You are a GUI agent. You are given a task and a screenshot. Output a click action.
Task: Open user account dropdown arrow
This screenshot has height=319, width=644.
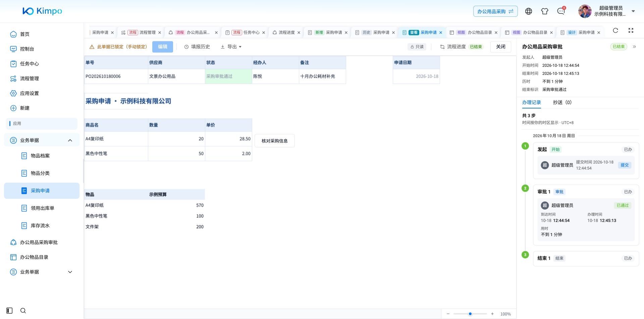[x=633, y=11]
